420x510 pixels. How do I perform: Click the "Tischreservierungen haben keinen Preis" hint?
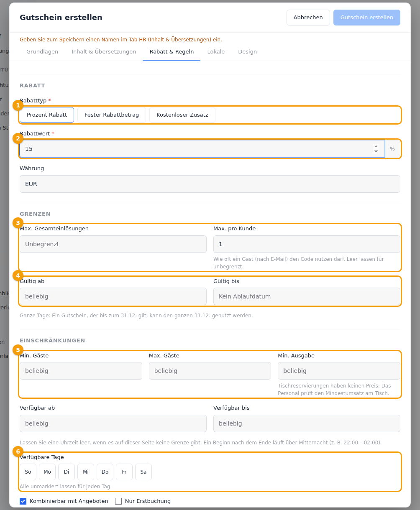(x=334, y=390)
